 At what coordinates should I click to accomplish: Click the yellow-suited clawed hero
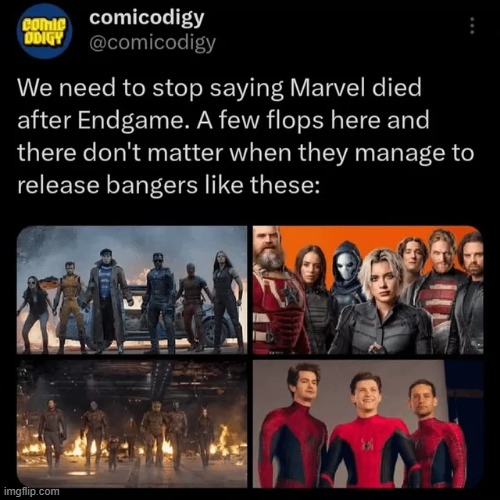(69, 305)
